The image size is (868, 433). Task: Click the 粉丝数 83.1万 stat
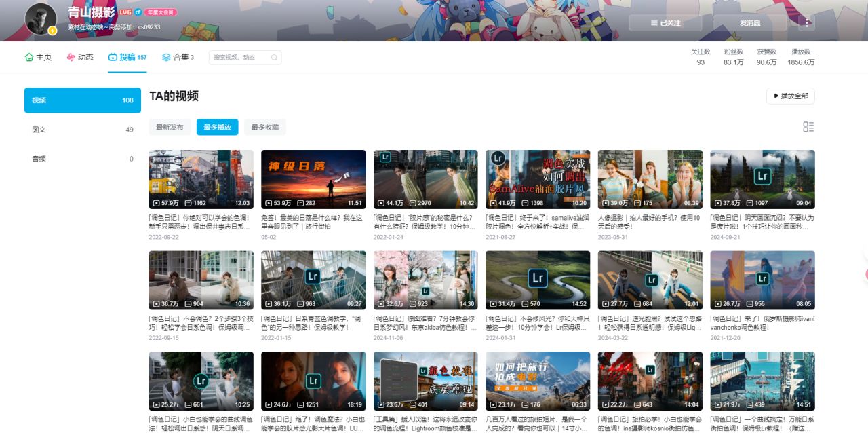tap(733, 57)
